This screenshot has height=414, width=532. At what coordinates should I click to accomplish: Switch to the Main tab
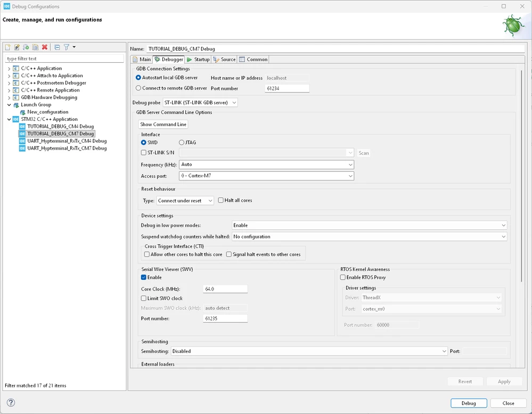(142, 60)
